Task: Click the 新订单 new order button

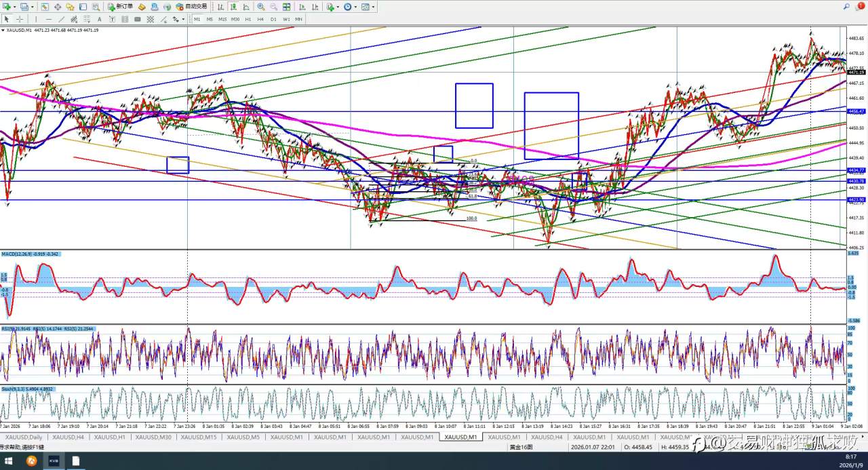Action: click(x=120, y=7)
